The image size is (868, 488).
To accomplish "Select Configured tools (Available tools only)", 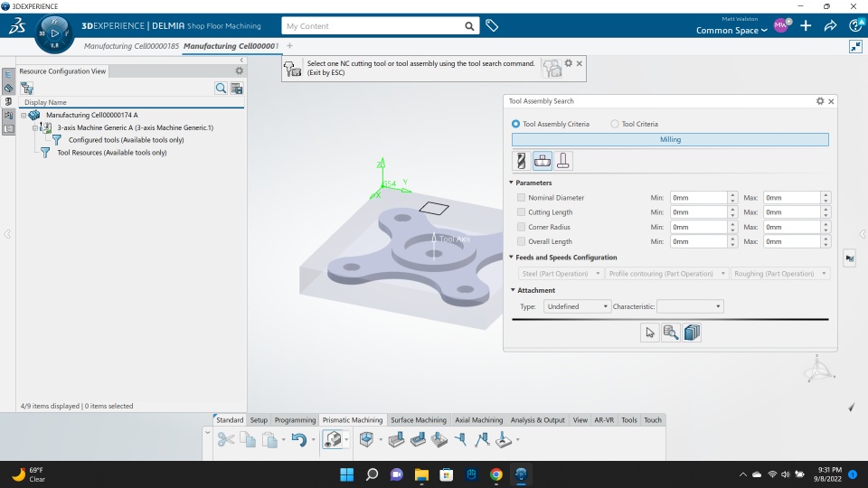I will (x=127, y=140).
